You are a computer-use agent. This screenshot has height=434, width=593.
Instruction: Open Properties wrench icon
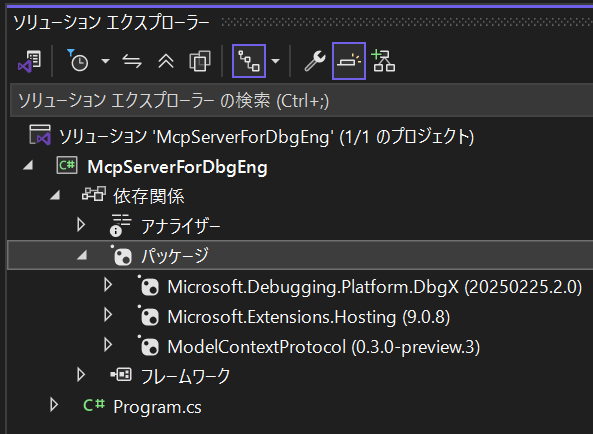(x=315, y=61)
